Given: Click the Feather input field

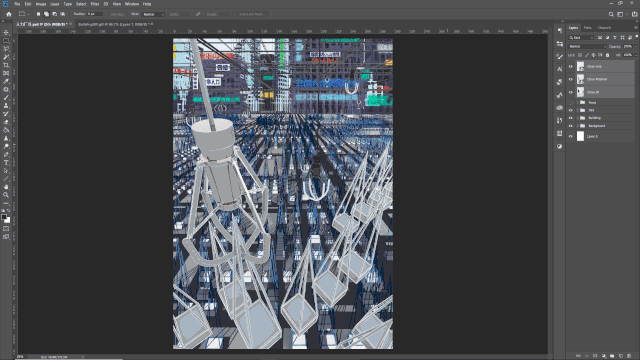Looking at the screenshot, I should pyautogui.click(x=94, y=14).
